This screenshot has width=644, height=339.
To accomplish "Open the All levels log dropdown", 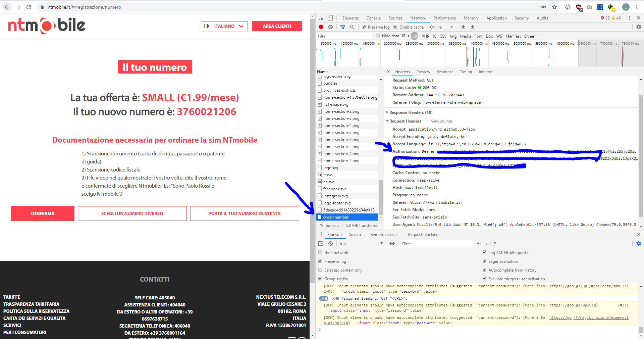I will [486, 244].
